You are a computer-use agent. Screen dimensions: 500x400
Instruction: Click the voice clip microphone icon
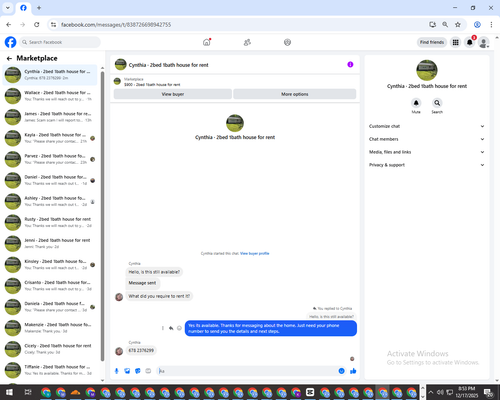coord(117,371)
